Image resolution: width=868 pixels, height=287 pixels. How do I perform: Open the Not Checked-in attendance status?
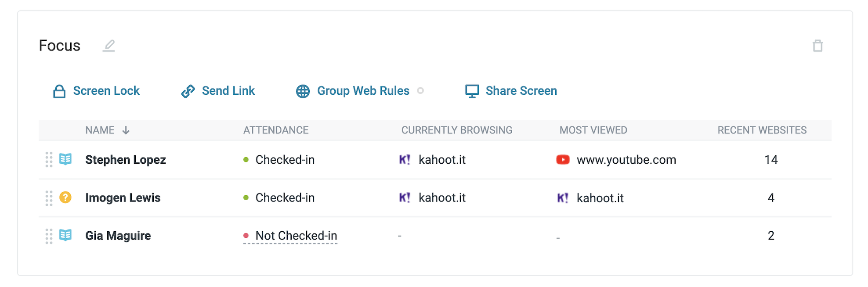[x=296, y=236]
